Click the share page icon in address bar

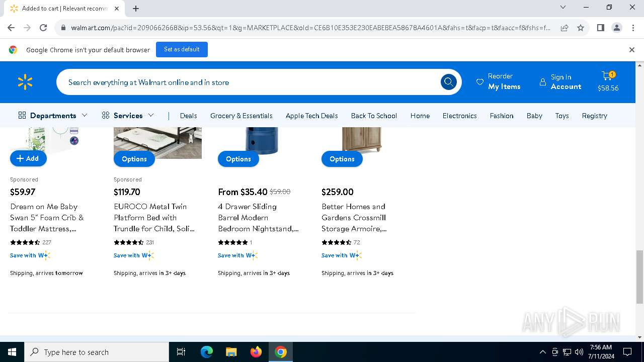(x=565, y=28)
